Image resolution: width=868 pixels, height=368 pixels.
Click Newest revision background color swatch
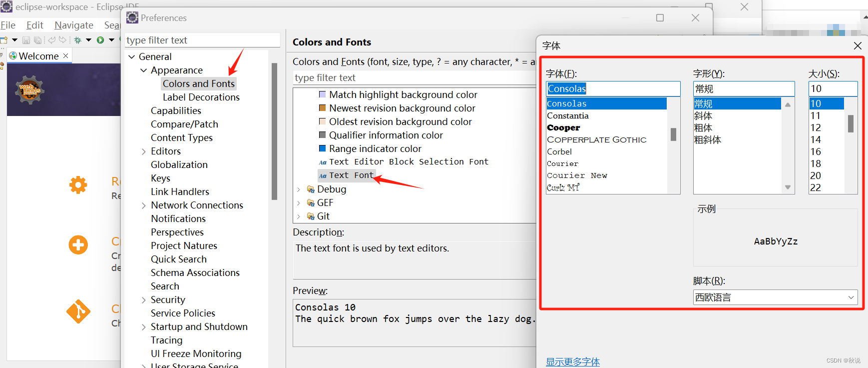[323, 108]
